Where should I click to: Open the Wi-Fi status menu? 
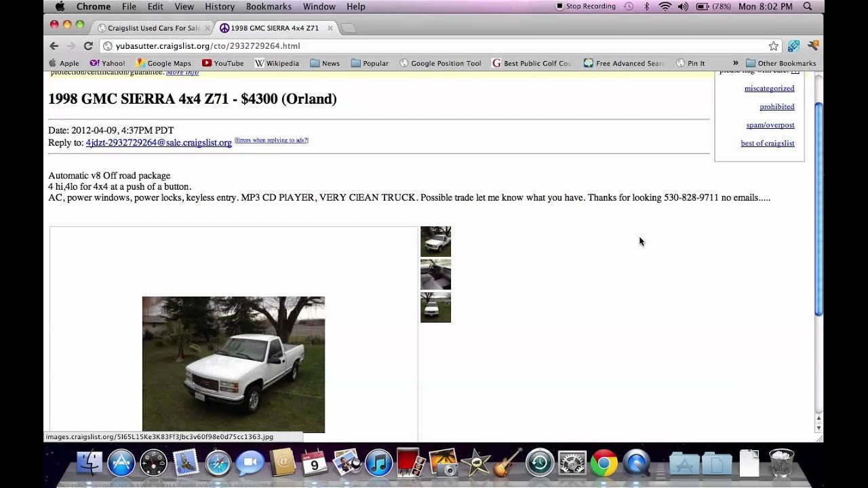tap(665, 6)
